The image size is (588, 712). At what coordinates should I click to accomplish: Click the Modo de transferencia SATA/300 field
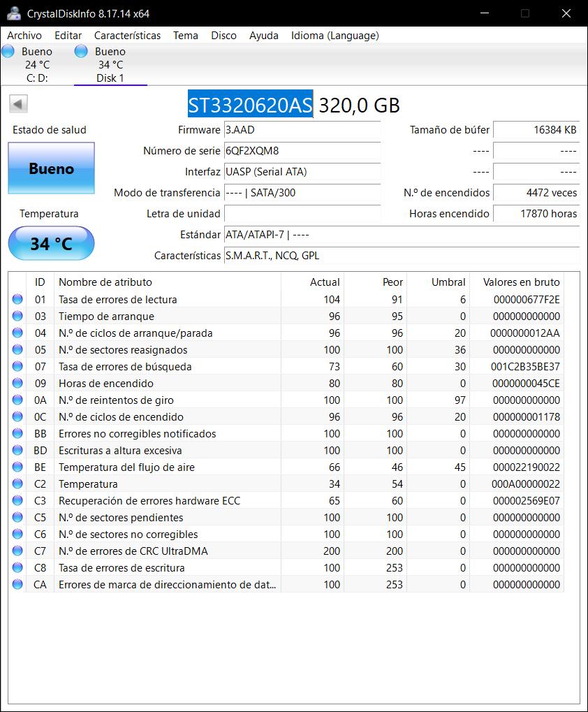coord(302,193)
